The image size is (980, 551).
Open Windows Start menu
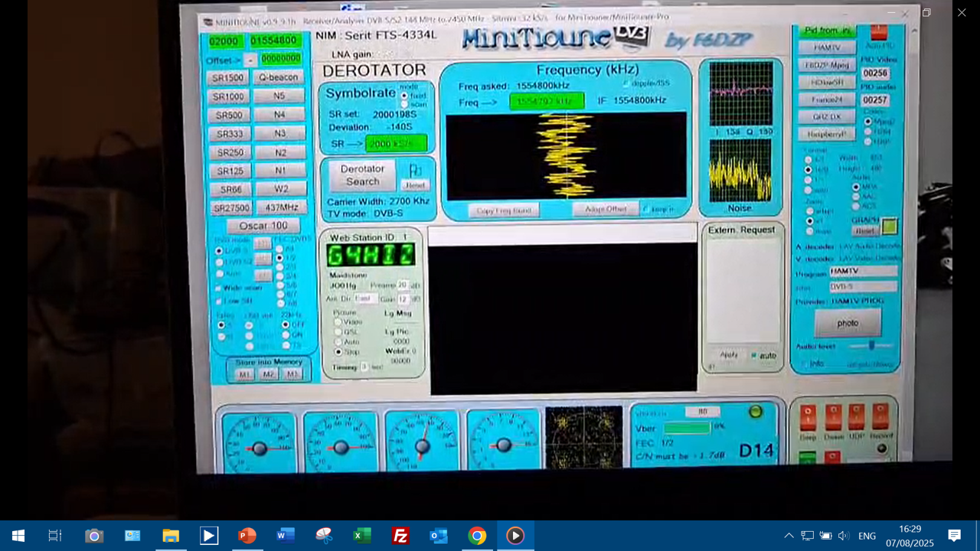(x=18, y=536)
